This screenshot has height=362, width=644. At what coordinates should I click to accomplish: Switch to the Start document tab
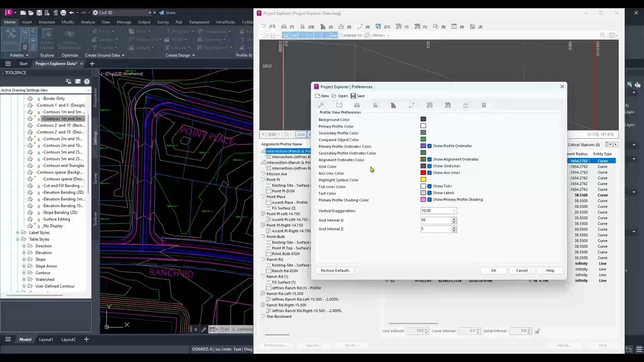pyautogui.click(x=23, y=64)
